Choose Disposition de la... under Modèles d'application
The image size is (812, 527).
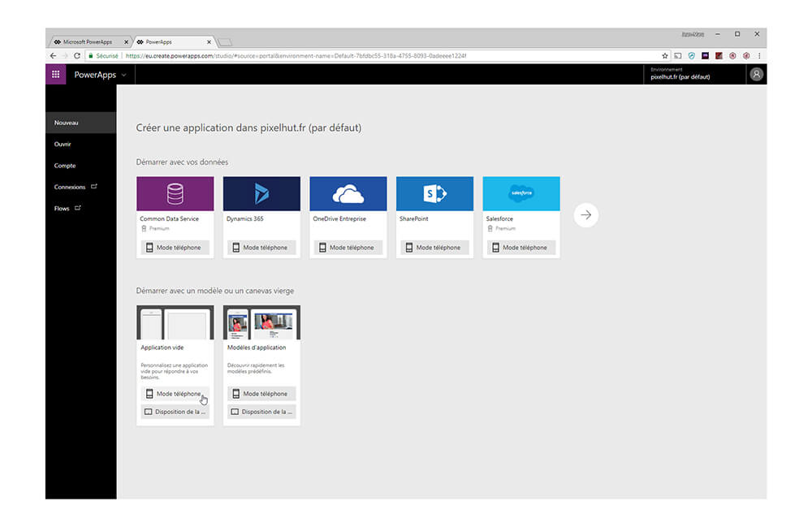click(261, 412)
